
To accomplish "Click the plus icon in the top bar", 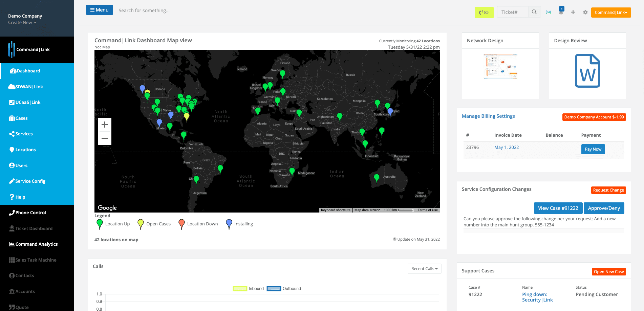I will (573, 12).
